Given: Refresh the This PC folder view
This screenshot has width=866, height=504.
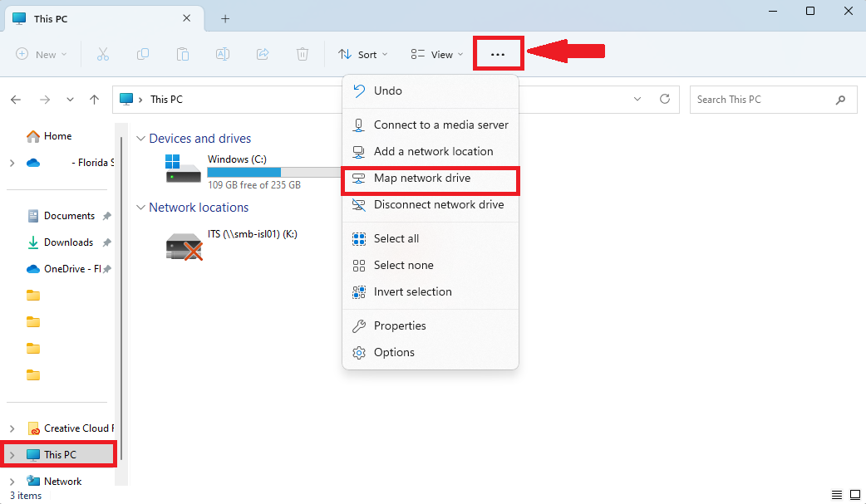Looking at the screenshot, I should [x=664, y=99].
